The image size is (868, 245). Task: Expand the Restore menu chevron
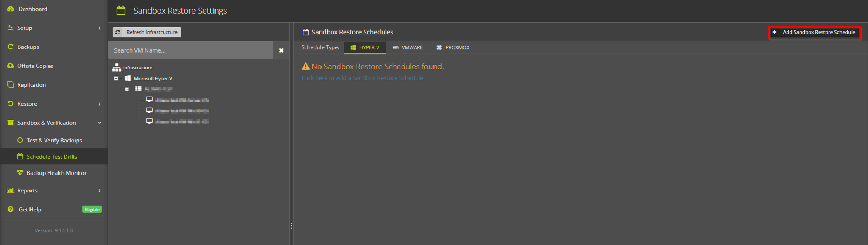click(x=99, y=104)
